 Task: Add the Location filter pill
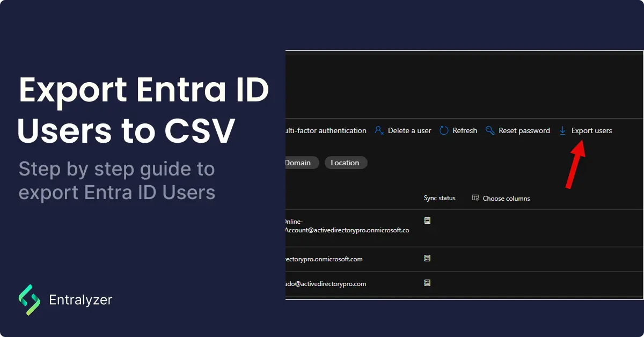point(346,163)
